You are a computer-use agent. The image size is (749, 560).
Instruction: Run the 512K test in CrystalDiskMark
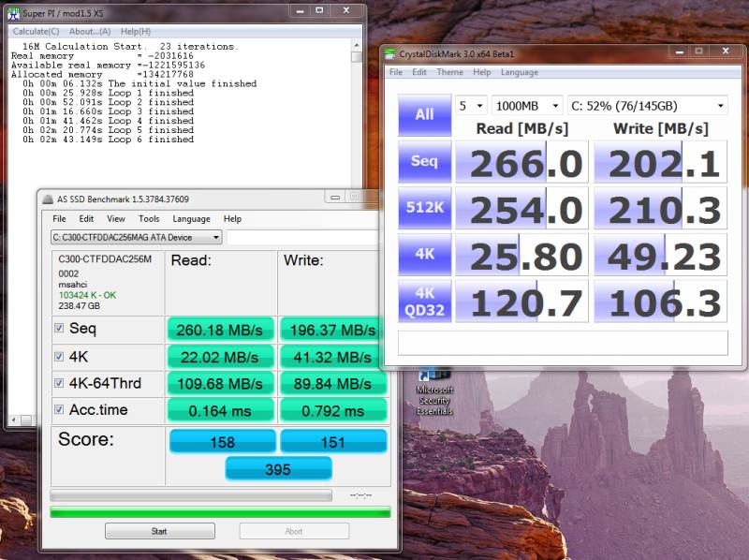[x=425, y=208]
